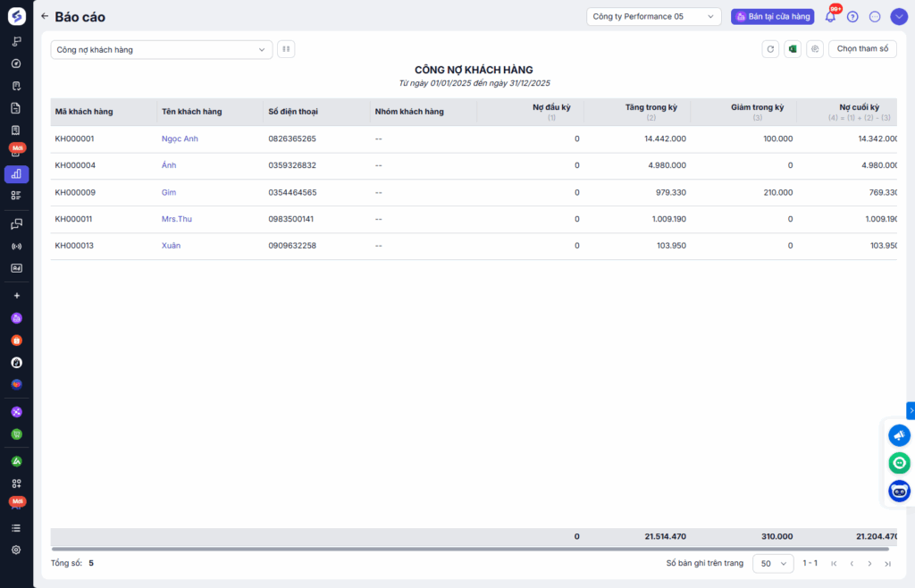The height and width of the screenshot is (588, 915).
Task: Go back using the arrow beside Báo cáo
Action: (x=45, y=16)
